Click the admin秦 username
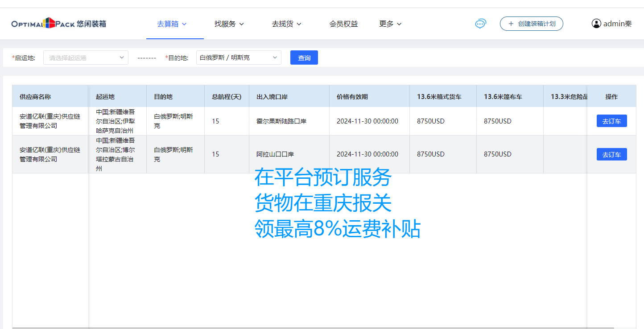Screen dimensions: 644x329 tap(617, 24)
